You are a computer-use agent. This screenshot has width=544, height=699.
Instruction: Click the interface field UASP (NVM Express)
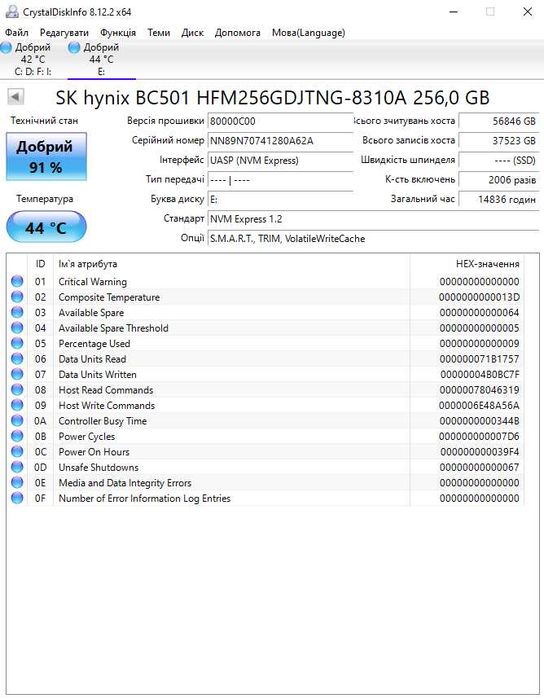[x=280, y=160]
